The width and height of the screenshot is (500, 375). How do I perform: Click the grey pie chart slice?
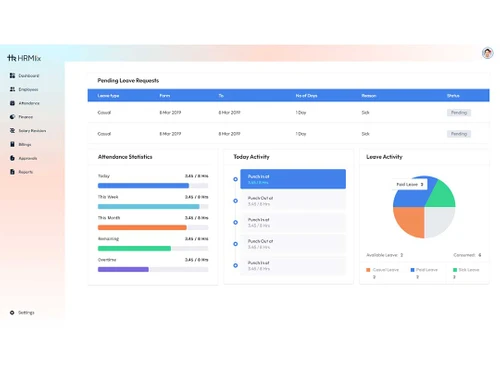click(x=437, y=220)
